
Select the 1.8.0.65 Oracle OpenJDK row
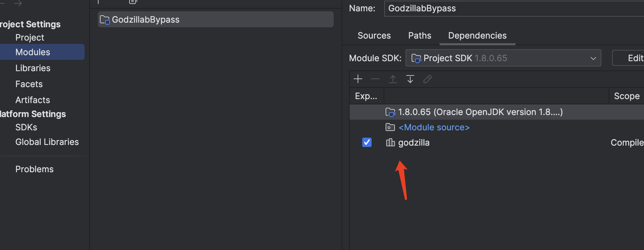pyautogui.click(x=480, y=112)
